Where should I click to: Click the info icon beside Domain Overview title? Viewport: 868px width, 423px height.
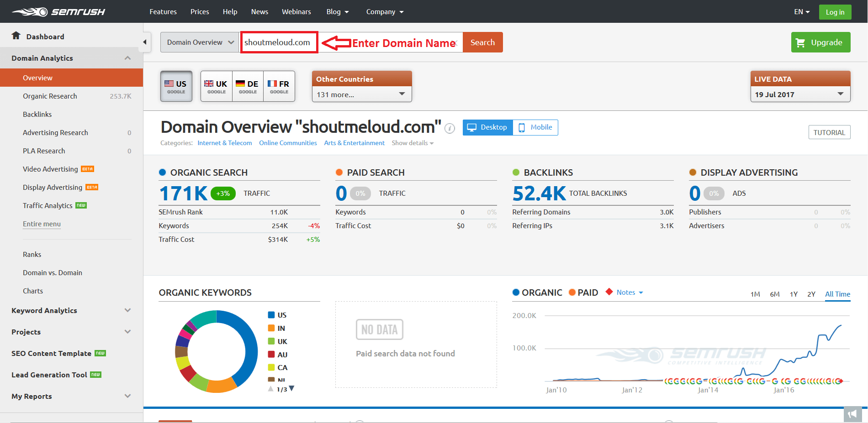pos(450,128)
